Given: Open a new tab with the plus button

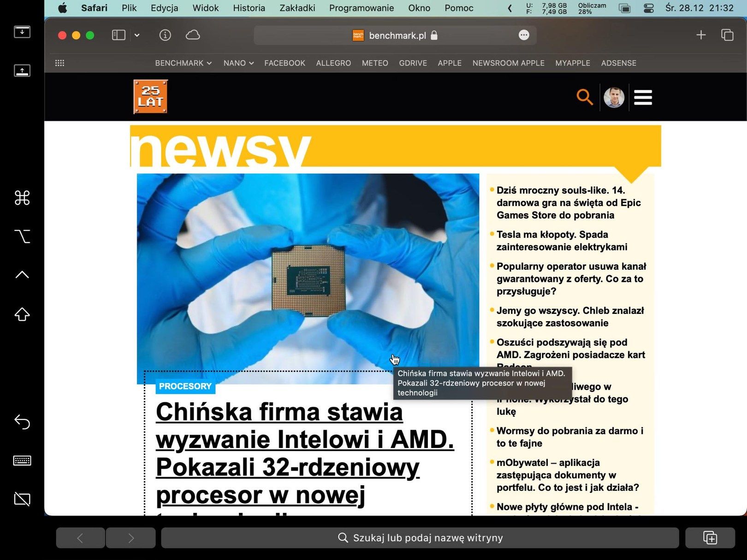Looking at the screenshot, I should (x=701, y=35).
